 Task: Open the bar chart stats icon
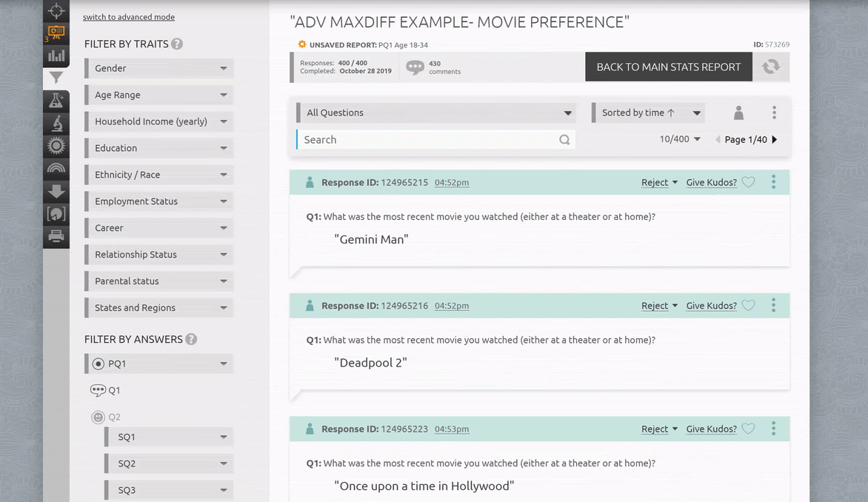click(56, 56)
